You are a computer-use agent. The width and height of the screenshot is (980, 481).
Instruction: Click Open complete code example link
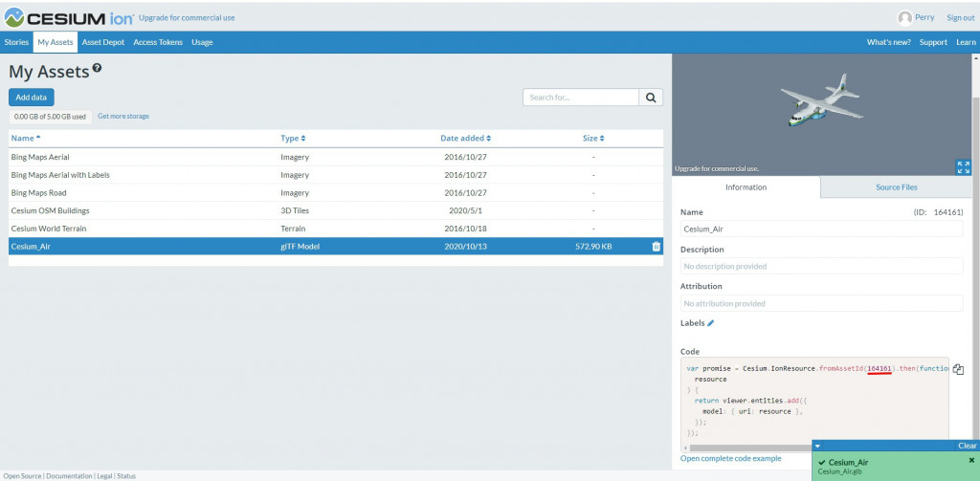[730, 458]
